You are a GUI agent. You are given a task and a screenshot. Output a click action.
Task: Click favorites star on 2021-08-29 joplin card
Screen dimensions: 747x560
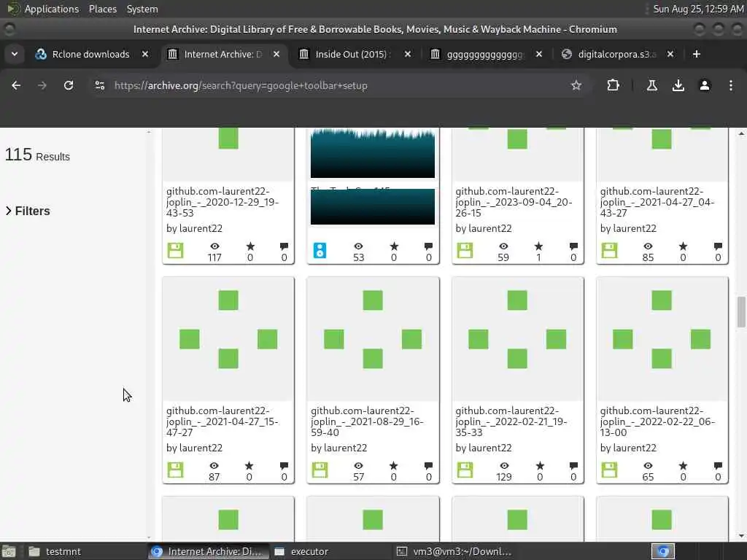click(393, 466)
